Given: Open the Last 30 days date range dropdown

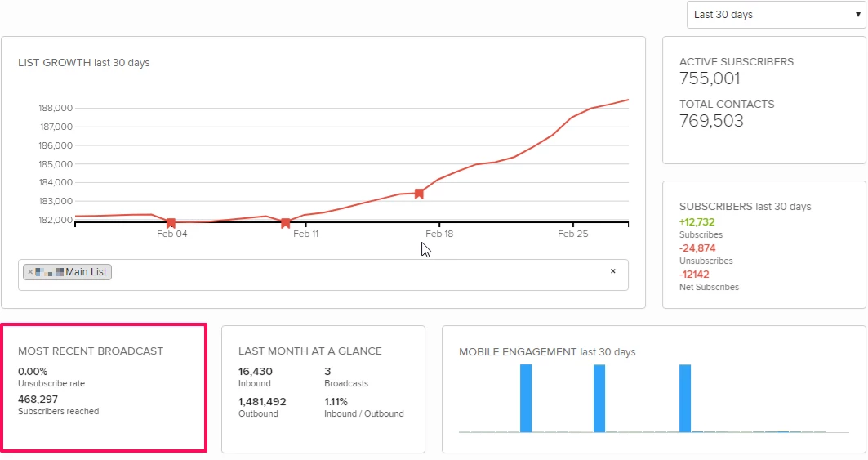Looking at the screenshot, I should pyautogui.click(x=775, y=15).
